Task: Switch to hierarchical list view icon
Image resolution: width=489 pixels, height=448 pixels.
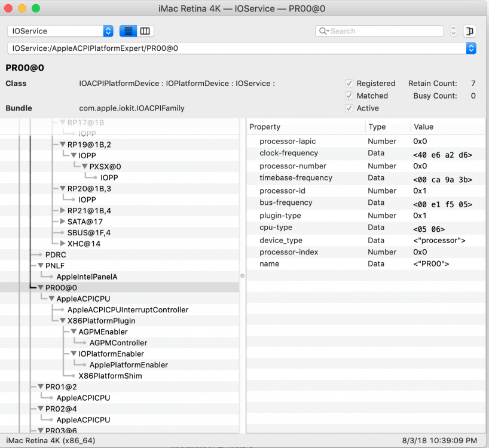Action: pos(128,31)
